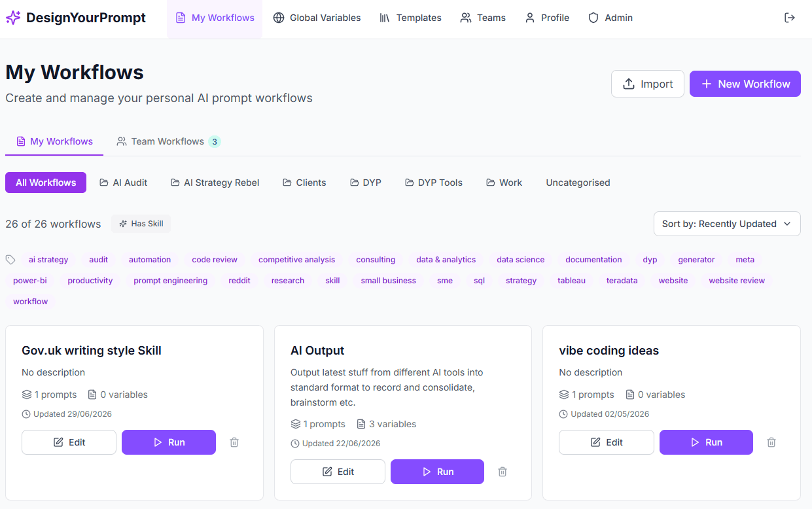Select the tableau tag

pyautogui.click(x=571, y=281)
